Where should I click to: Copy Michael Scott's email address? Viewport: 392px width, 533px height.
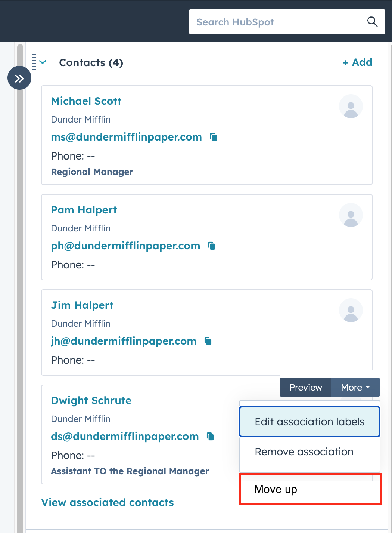(x=214, y=137)
